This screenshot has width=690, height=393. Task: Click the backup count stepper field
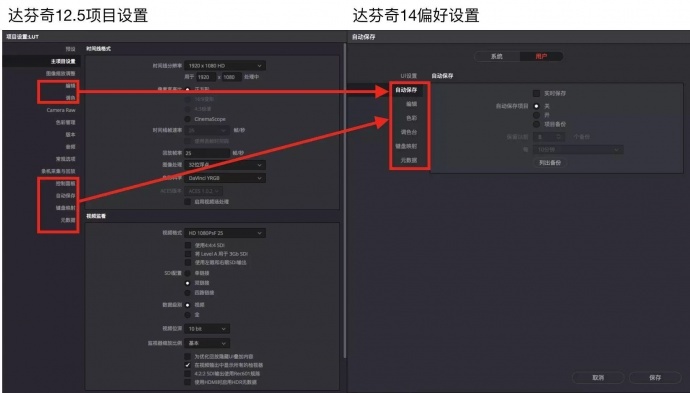point(549,137)
